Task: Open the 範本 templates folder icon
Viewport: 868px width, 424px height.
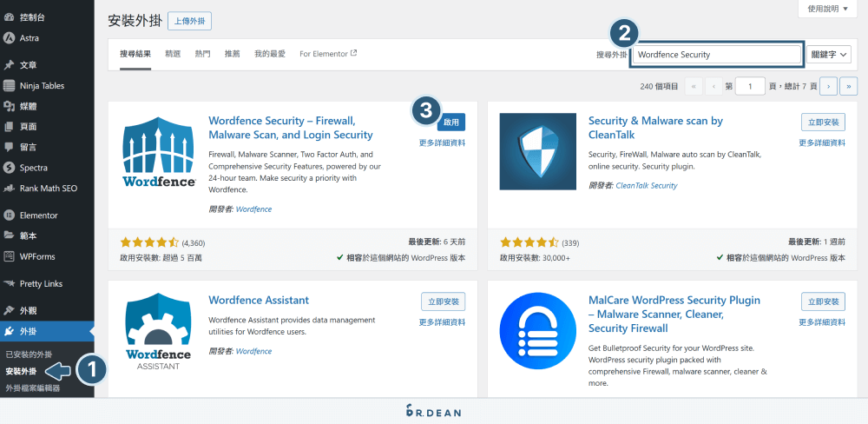Action: tap(9, 235)
